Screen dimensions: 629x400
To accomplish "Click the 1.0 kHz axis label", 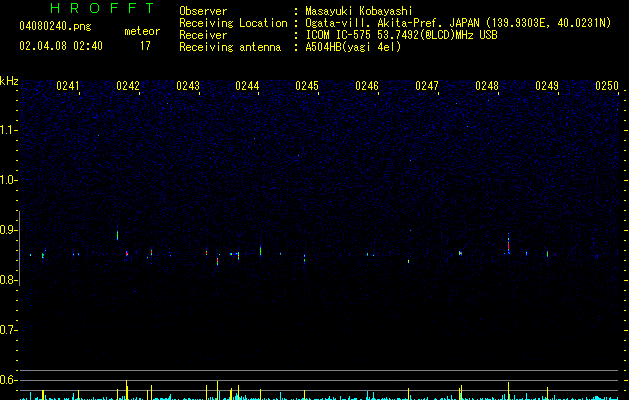I will tap(8, 180).
